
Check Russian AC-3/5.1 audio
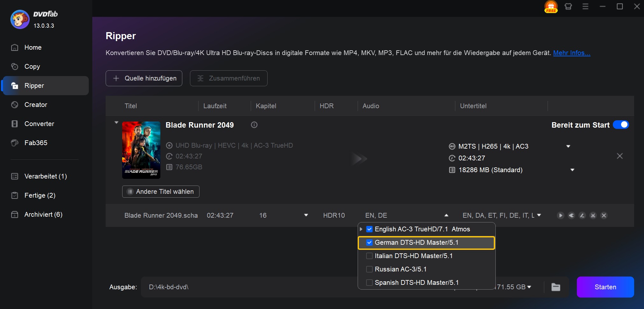pyautogui.click(x=369, y=269)
